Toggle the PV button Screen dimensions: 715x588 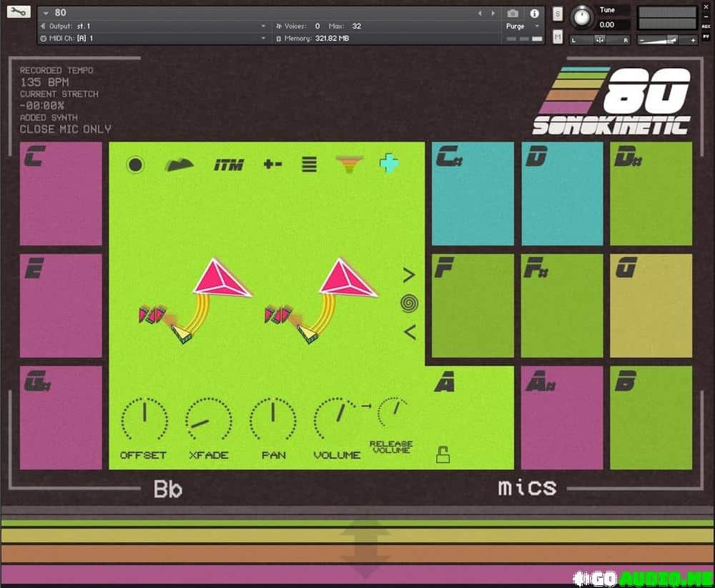pyautogui.click(x=706, y=36)
